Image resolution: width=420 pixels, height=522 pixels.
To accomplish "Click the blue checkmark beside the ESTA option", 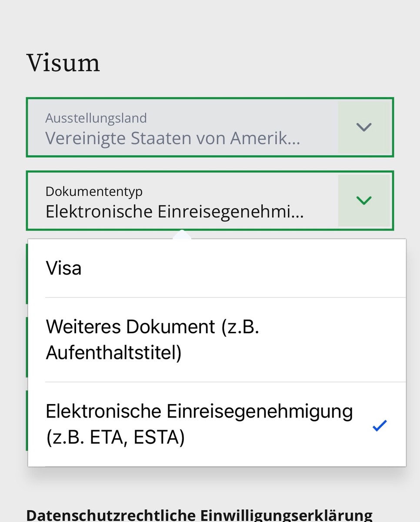I will (380, 426).
